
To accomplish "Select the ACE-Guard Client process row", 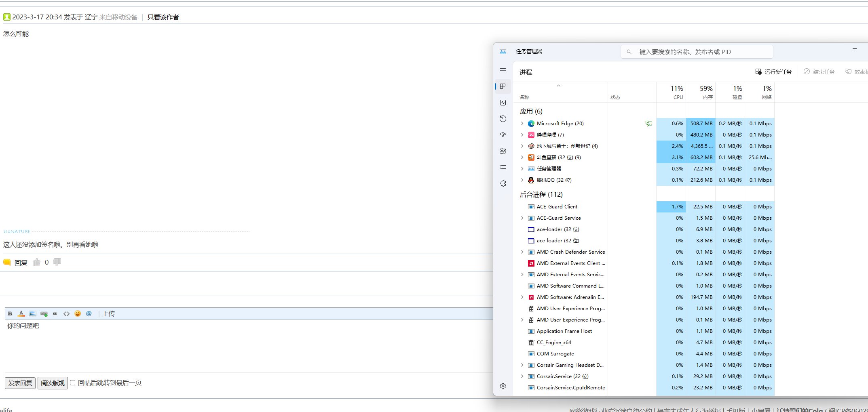I will click(x=644, y=207).
